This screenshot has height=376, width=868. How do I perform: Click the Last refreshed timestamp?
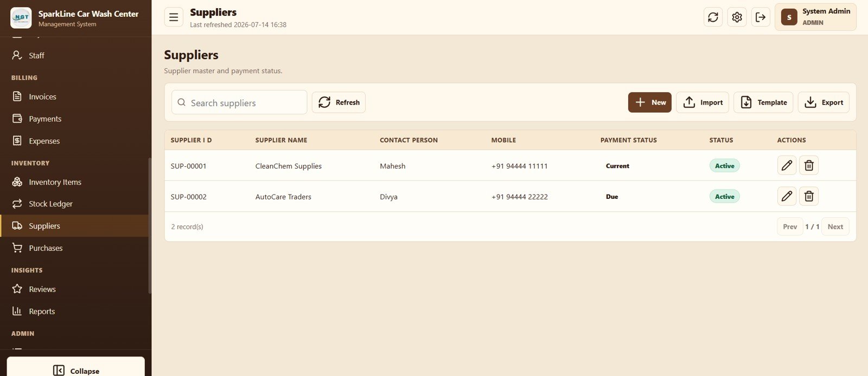tap(238, 24)
